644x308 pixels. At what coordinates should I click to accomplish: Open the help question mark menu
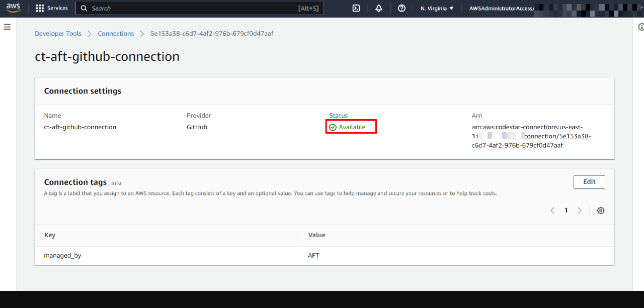tap(401, 8)
